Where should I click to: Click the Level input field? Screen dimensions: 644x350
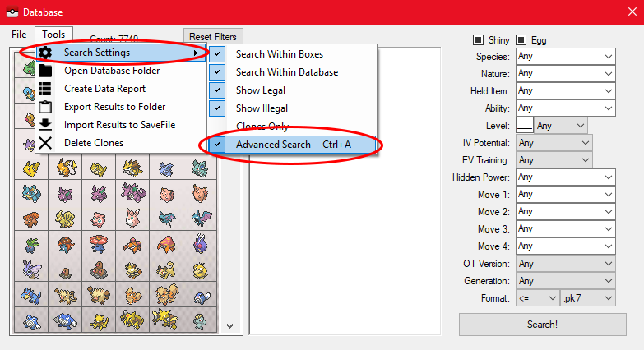point(524,126)
